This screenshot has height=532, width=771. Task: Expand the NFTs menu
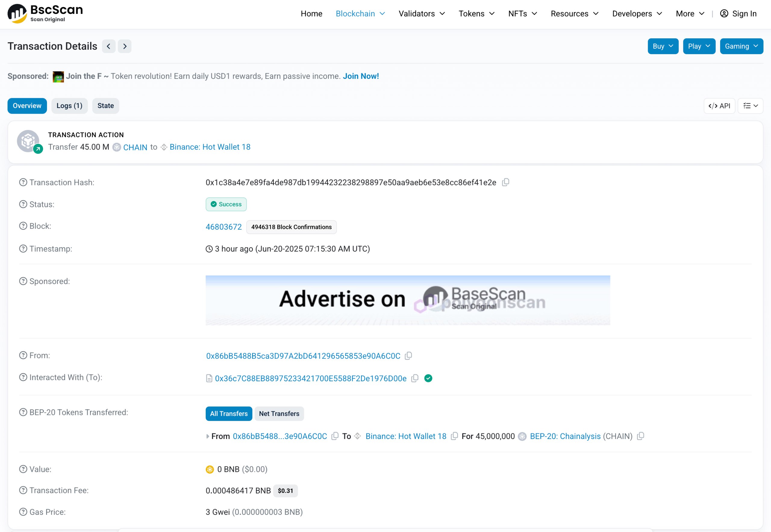pos(523,14)
